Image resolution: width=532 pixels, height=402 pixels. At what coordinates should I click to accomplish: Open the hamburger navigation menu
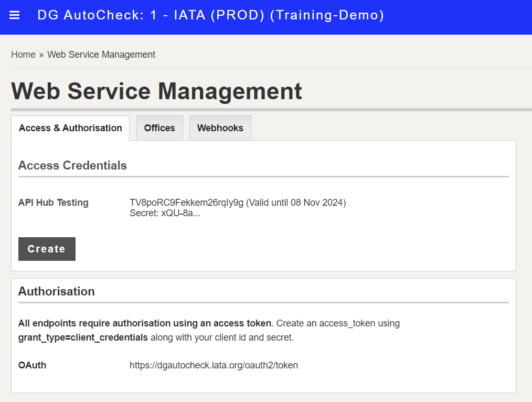click(14, 15)
